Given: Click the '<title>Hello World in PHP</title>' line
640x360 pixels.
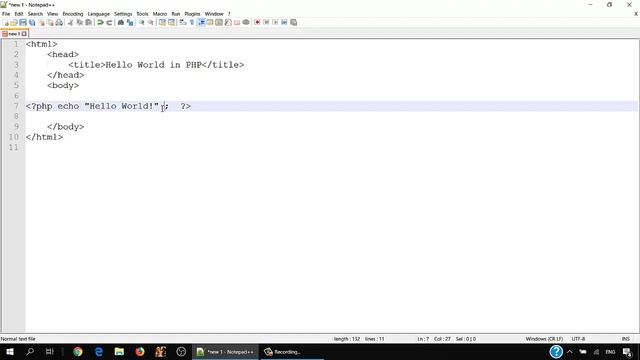Looking at the screenshot, I should 156,65.
